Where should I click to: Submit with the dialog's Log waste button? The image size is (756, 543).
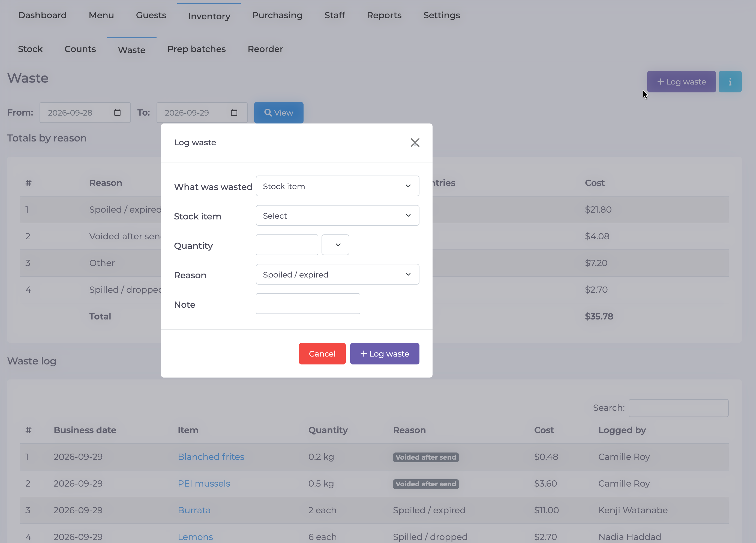coord(385,354)
